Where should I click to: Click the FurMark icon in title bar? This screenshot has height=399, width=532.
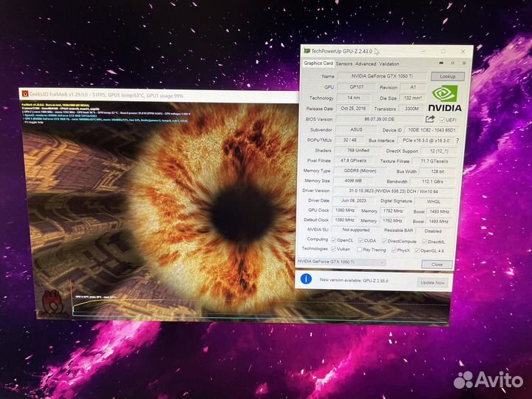24,95
